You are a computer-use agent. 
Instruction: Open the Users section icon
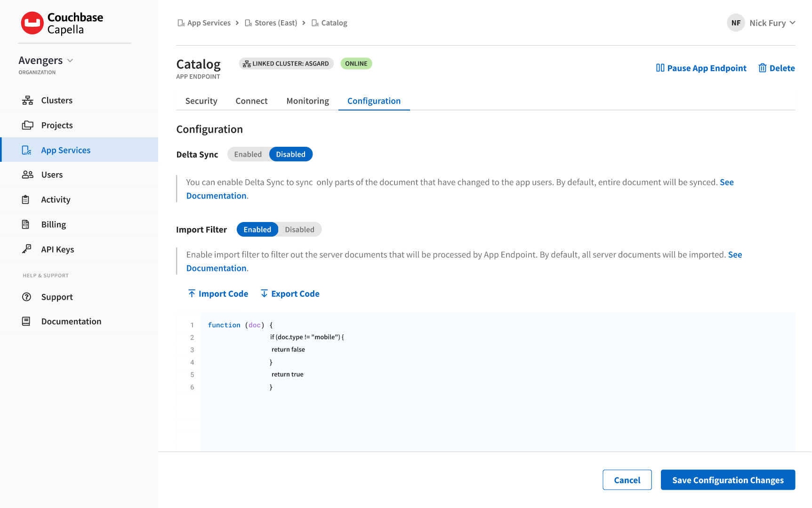click(x=27, y=175)
